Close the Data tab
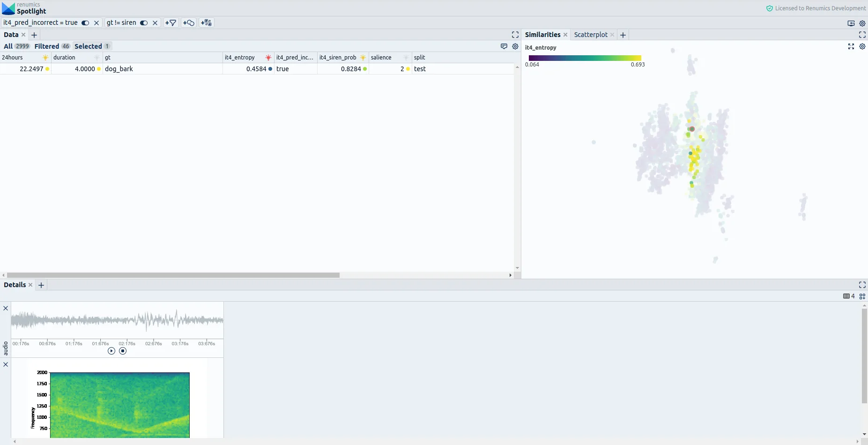 [x=23, y=35]
